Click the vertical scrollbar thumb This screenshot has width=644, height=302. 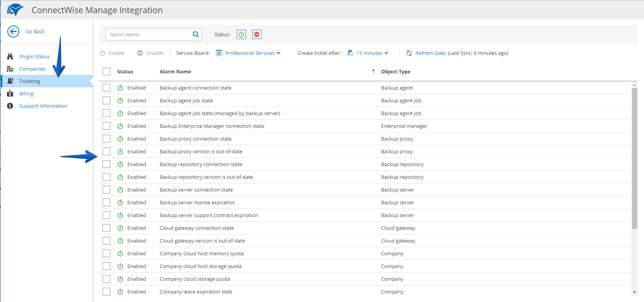(634, 158)
